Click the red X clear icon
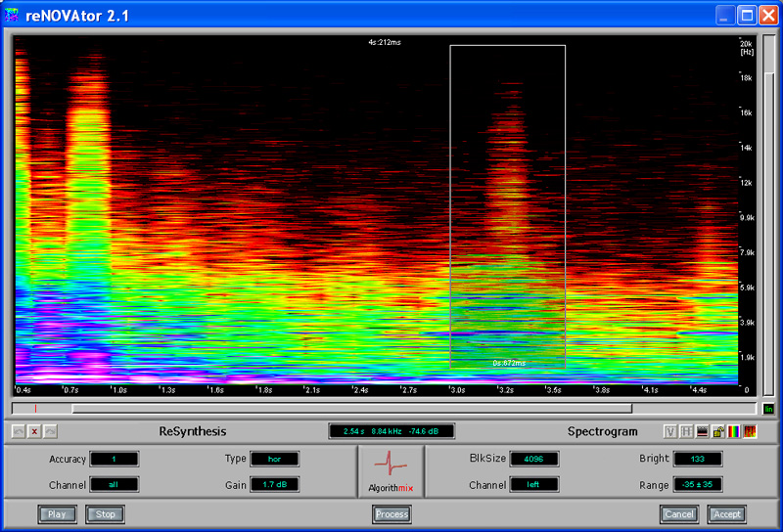This screenshot has height=532, width=783. point(34,431)
